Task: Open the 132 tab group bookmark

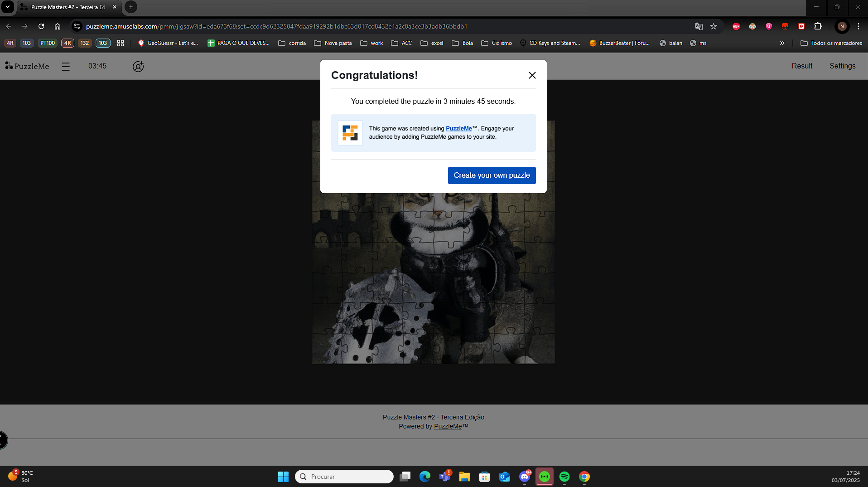Action: (85, 43)
